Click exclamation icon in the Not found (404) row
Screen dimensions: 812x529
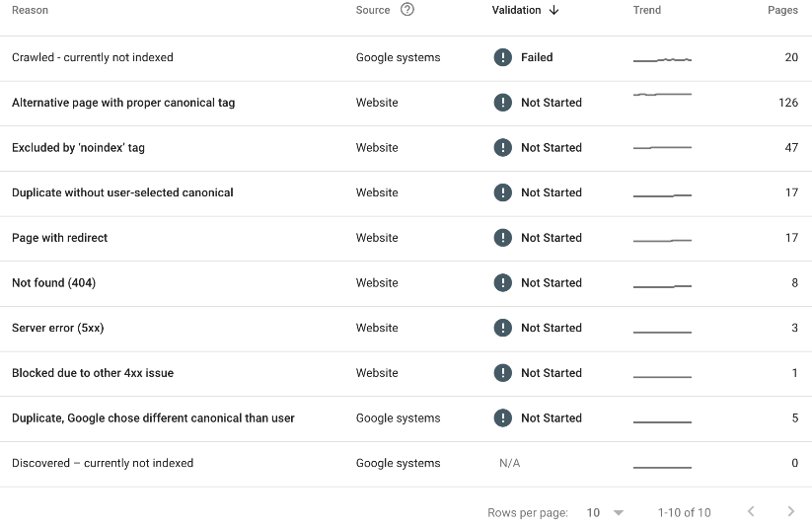click(503, 283)
